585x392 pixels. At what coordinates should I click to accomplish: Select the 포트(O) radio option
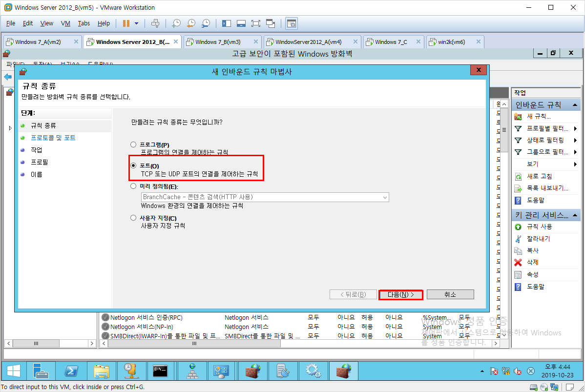133,165
